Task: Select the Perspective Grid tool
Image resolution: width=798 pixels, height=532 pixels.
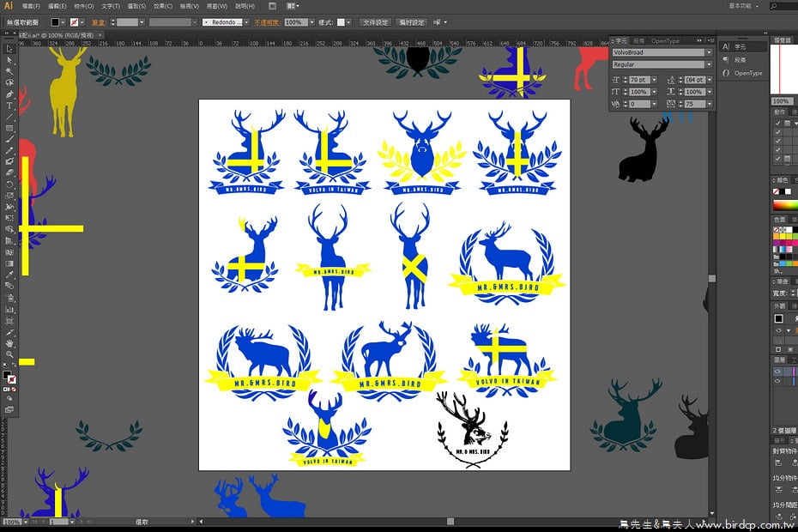Action: (x=9, y=240)
